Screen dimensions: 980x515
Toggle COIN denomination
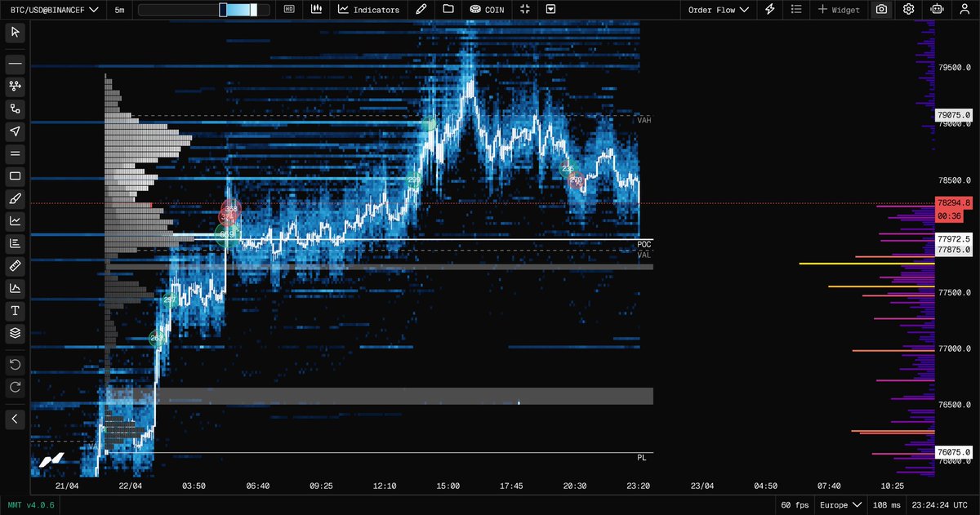pyautogui.click(x=487, y=10)
